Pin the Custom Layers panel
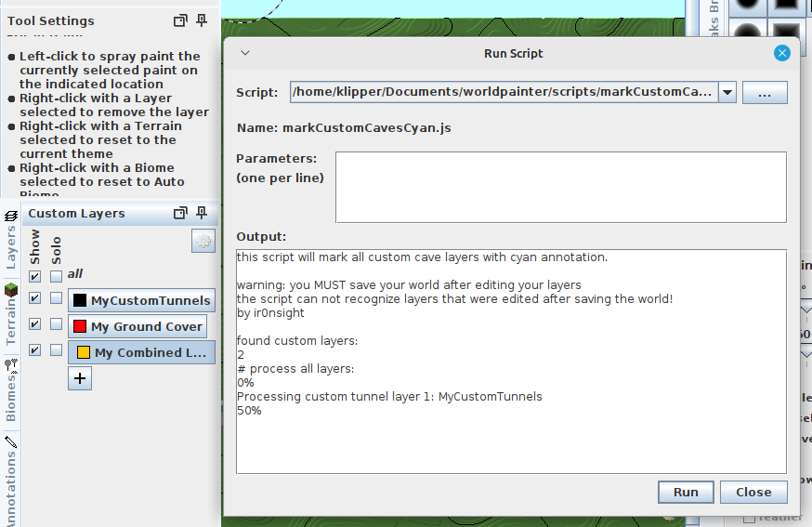812x527 pixels. tap(202, 214)
